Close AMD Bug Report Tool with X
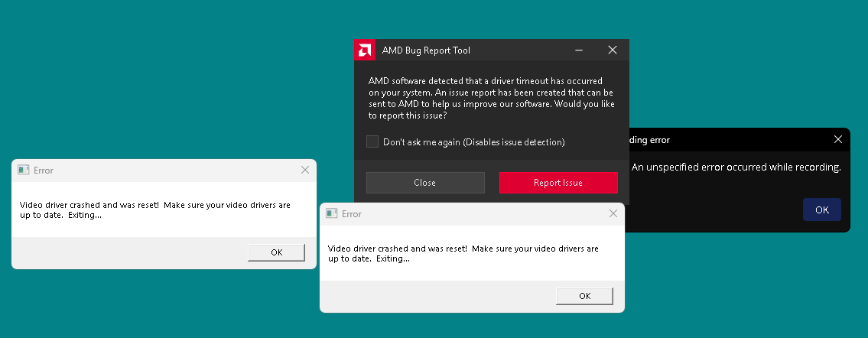 coord(613,50)
